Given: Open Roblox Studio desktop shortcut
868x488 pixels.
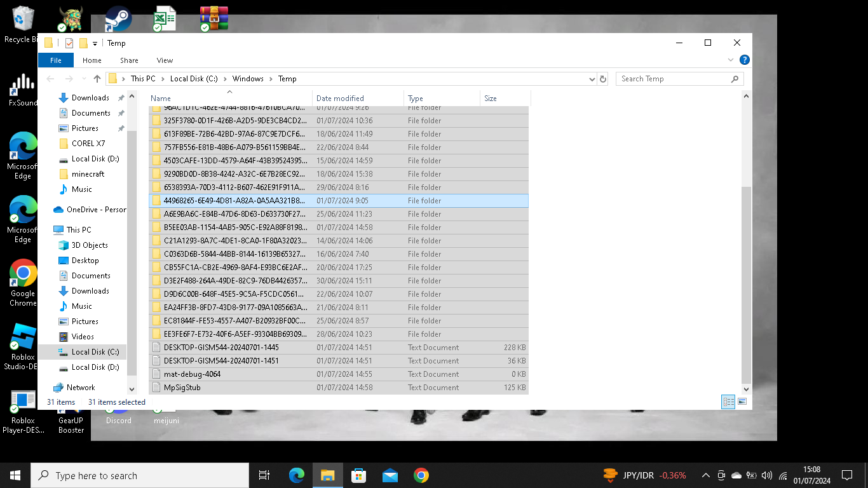Looking at the screenshot, I should [23, 347].
